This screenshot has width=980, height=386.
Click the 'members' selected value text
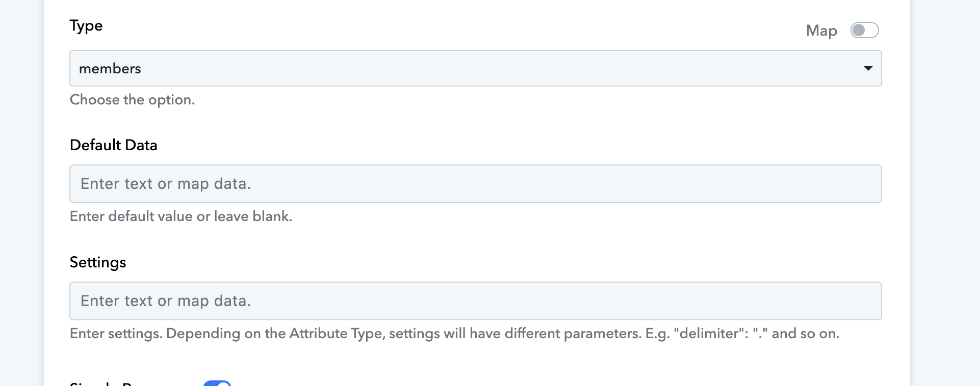110,68
